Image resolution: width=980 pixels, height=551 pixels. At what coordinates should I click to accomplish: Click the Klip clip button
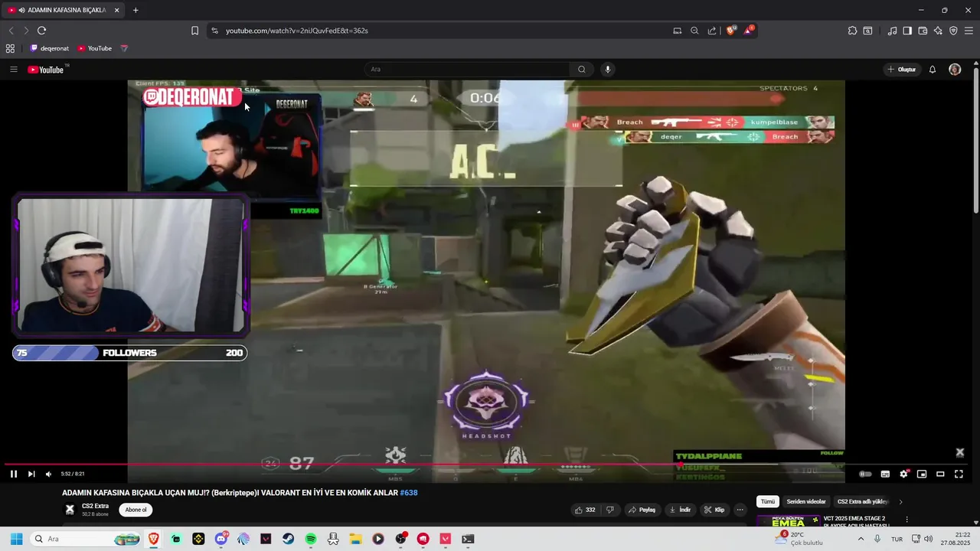(x=714, y=510)
